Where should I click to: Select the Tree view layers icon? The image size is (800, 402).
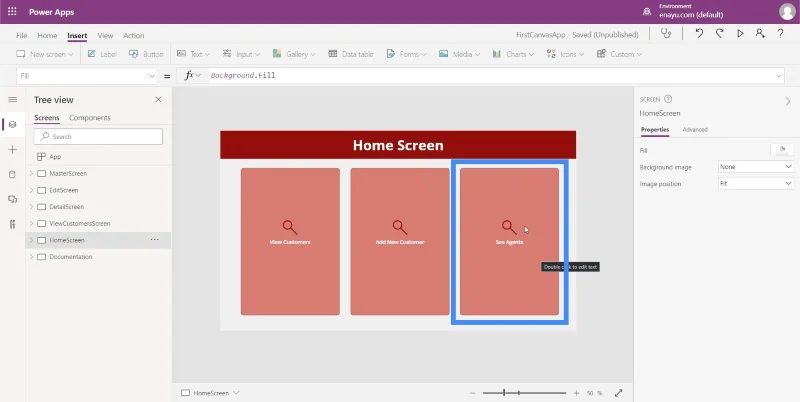tap(13, 124)
